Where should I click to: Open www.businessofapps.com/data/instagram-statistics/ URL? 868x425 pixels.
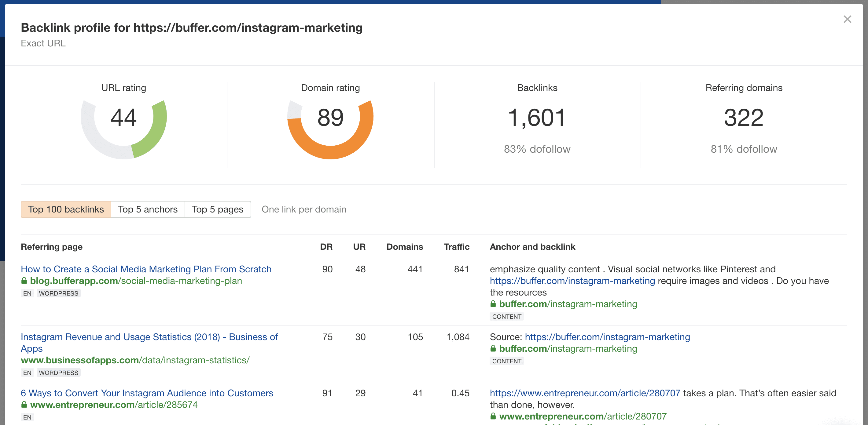[x=135, y=360]
